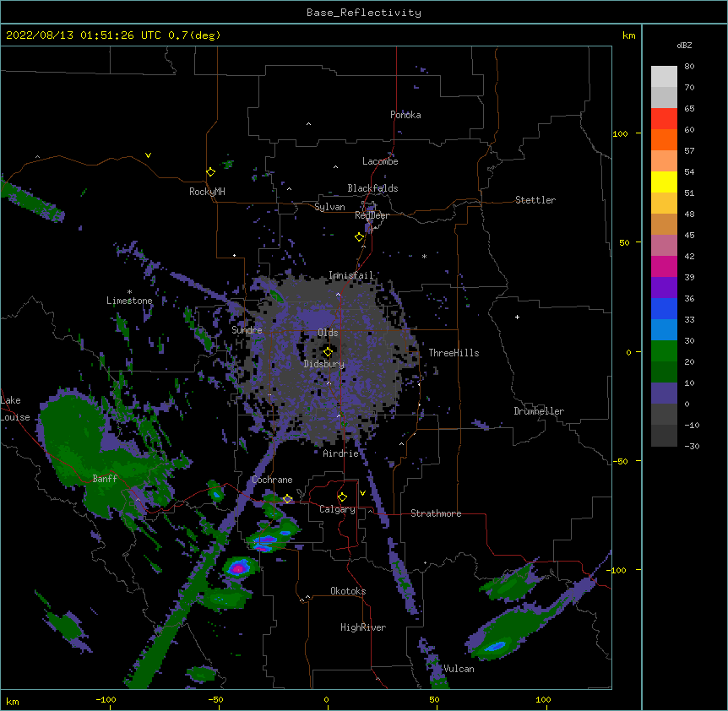The width and height of the screenshot is (728, 711).
Task: Click the yellow diamond marker above Calgary
Action: coord(342,497)
